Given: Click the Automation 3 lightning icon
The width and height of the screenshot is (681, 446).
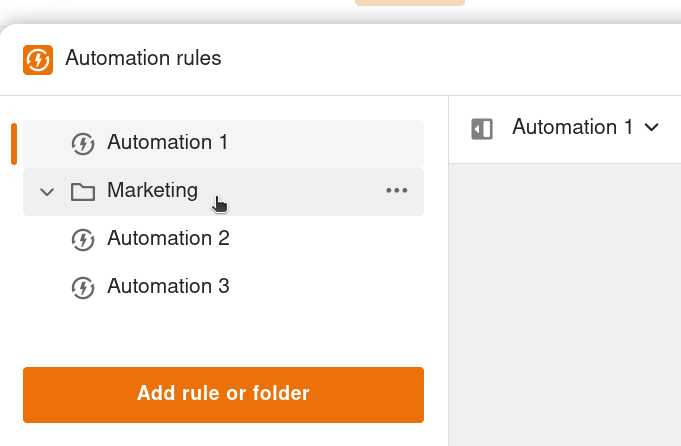Looking at the screenshot, I should (83, 287).
